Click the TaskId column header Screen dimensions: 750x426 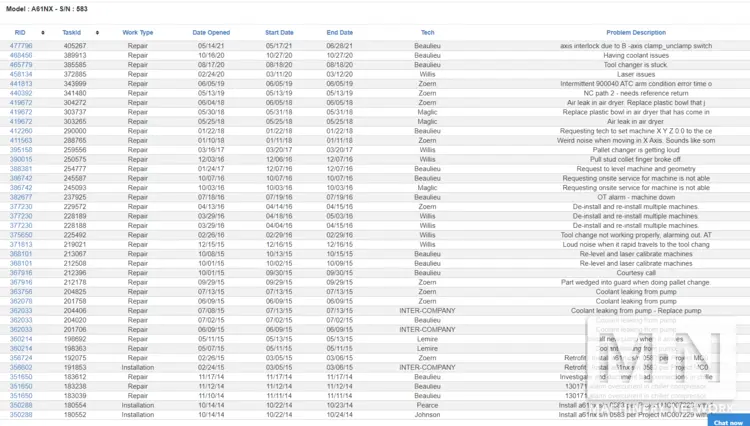tap(72, 33)
